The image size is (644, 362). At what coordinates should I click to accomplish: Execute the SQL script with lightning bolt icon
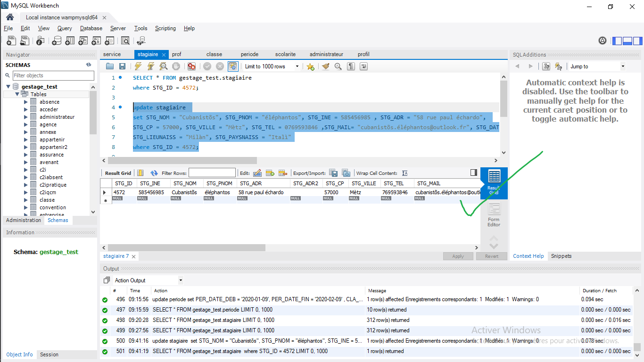pyautogui.click(x=138, y=66)
